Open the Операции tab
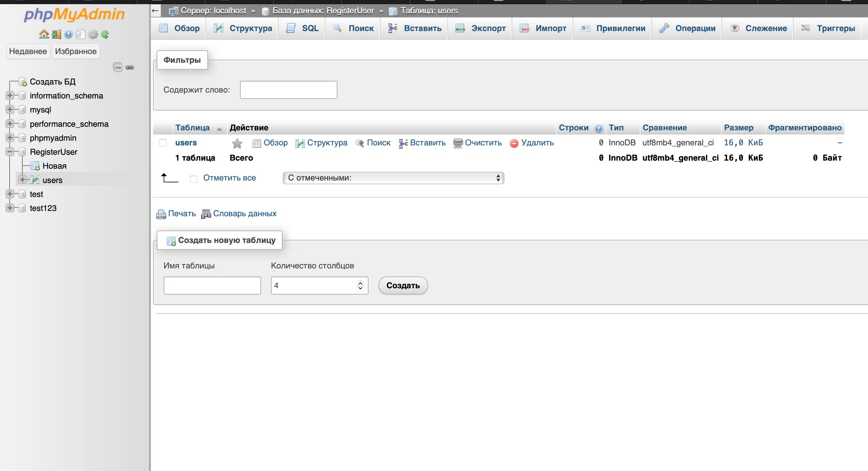The image size is (868, 471). (x=687, y=28)
